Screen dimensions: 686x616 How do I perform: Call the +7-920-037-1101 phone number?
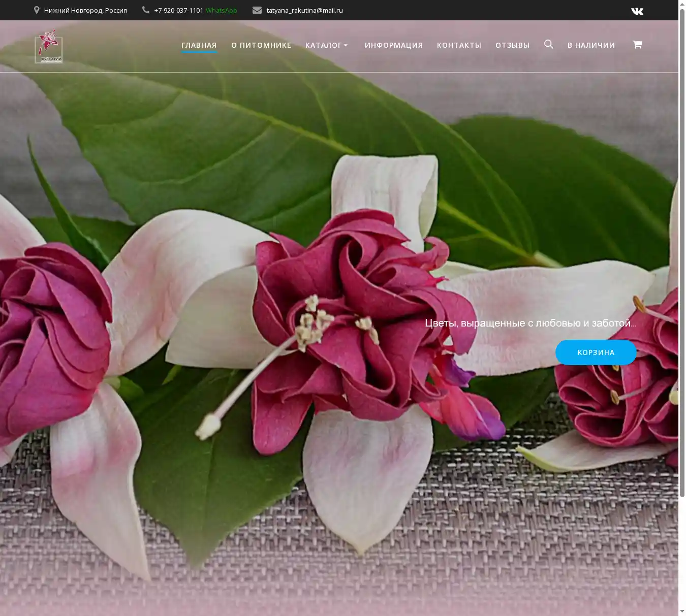(178, 11)
